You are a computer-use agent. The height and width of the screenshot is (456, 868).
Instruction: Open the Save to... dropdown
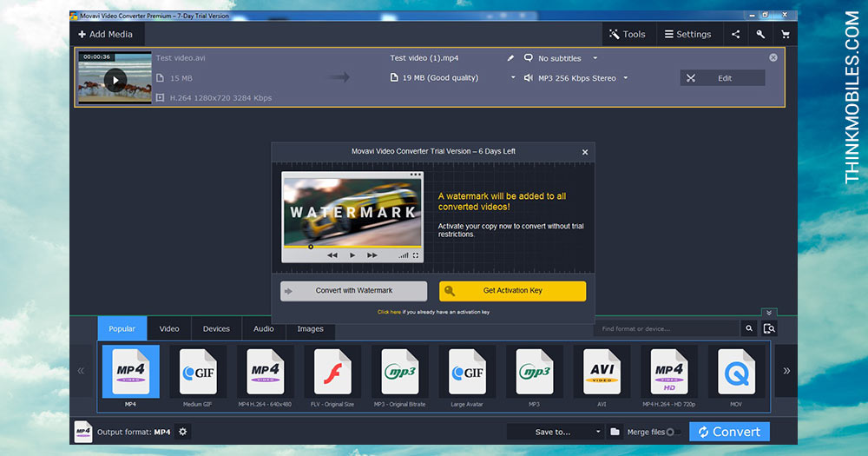(x=556, y=432)
